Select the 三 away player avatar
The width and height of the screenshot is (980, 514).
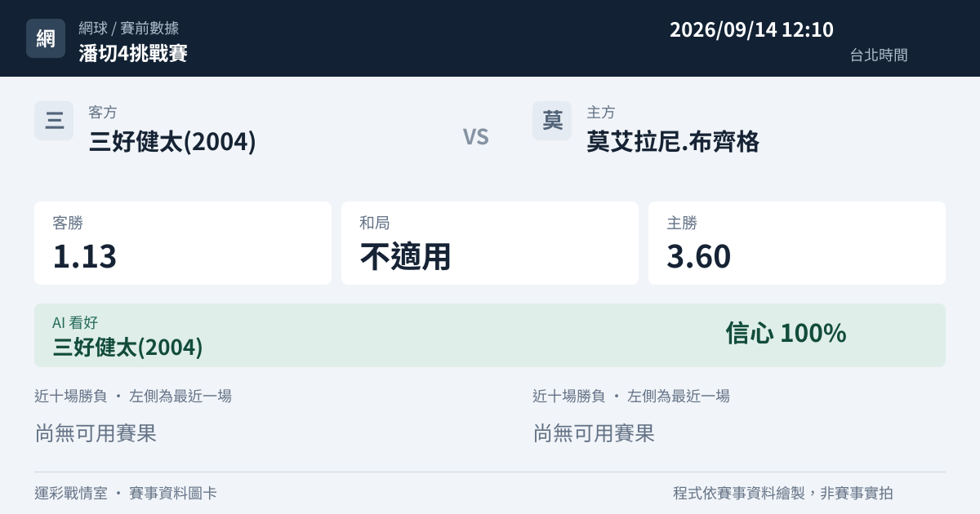pyautogui.click(x=54, y=121)
